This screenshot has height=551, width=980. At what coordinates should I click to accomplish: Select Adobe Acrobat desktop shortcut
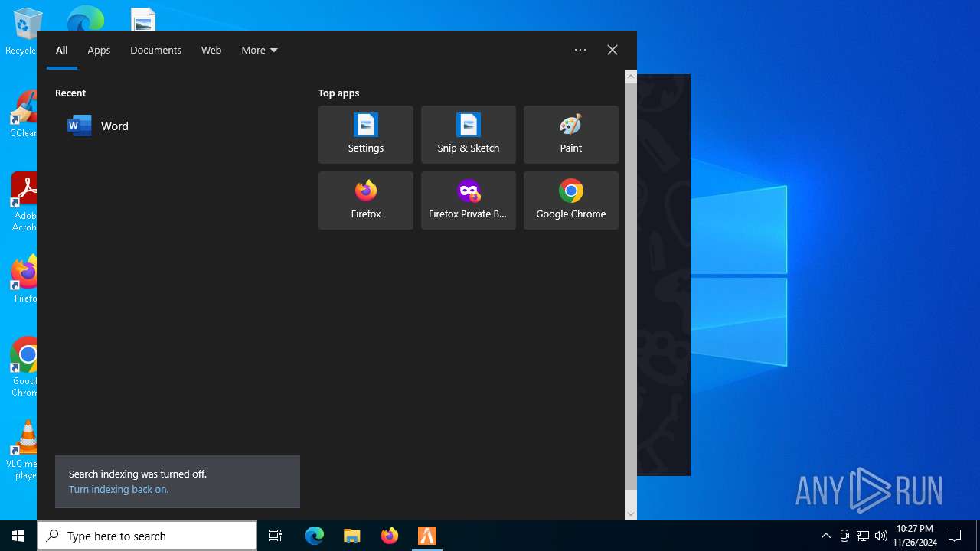click(x=24, y=202)
